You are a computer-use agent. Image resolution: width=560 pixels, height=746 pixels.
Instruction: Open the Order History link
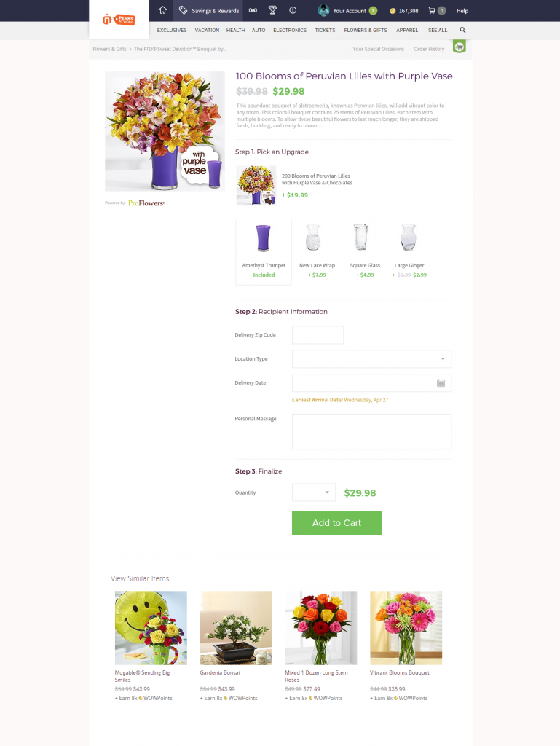coord(429,49)
